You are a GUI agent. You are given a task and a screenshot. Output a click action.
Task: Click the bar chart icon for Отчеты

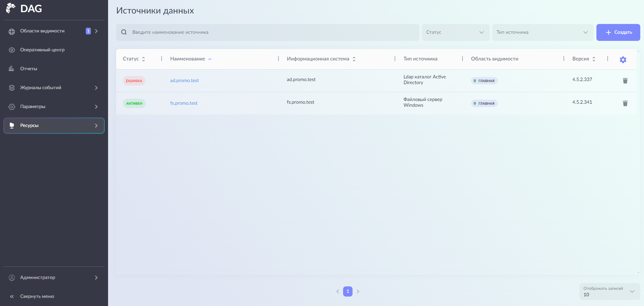click(11, 69)
